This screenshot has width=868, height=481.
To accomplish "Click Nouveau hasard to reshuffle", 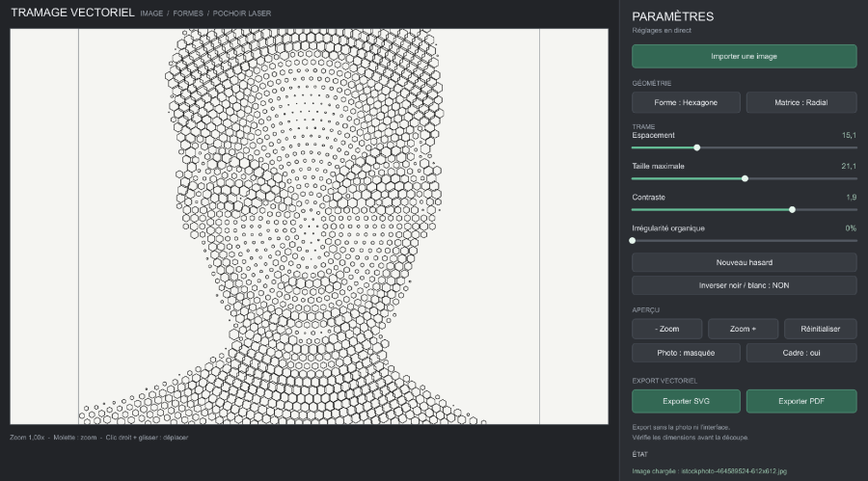I will click(x=744, y=262).
